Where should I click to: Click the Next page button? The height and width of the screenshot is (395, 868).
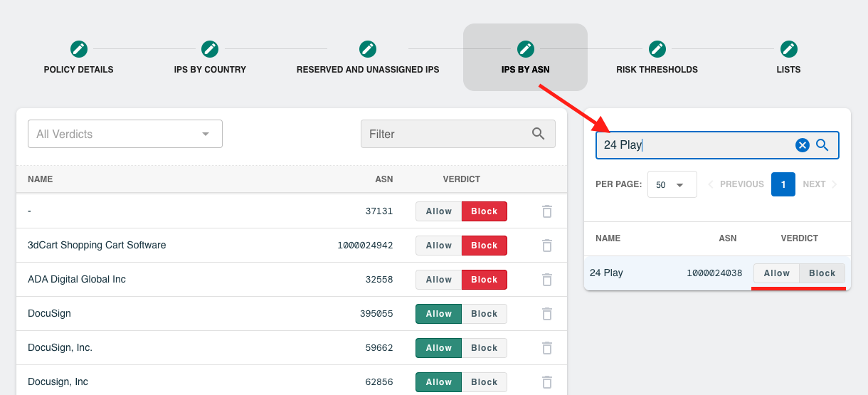820,184
